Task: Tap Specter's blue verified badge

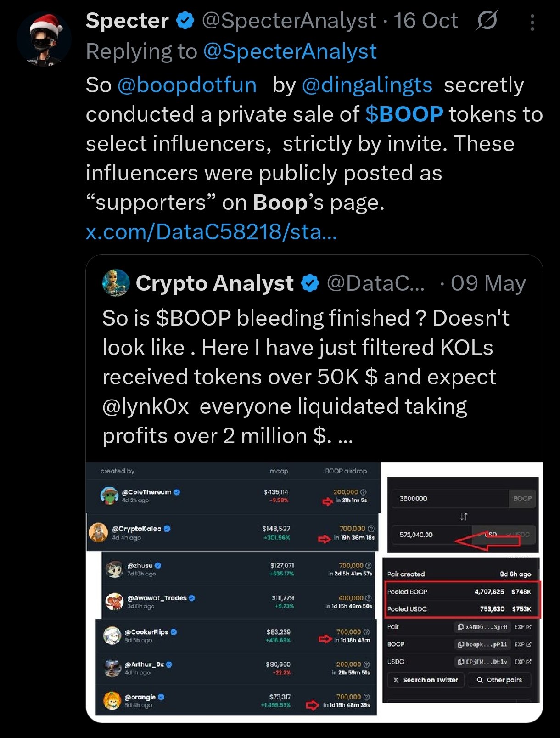Action: point(185,21)
